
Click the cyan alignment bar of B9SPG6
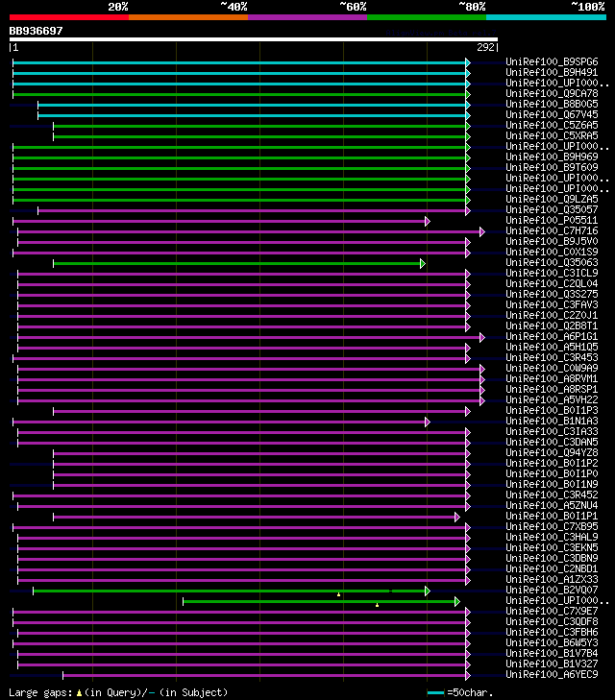(x=239, y=62)
